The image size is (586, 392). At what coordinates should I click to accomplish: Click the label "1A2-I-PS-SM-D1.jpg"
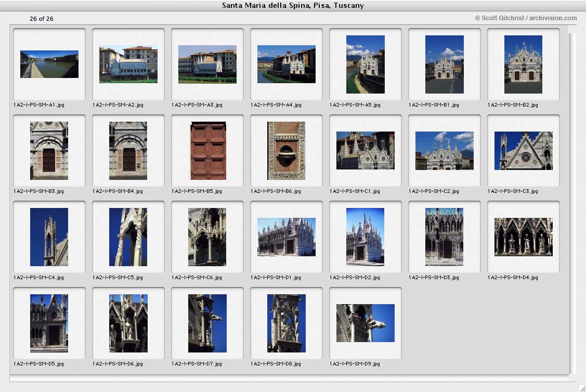(276, 278)
